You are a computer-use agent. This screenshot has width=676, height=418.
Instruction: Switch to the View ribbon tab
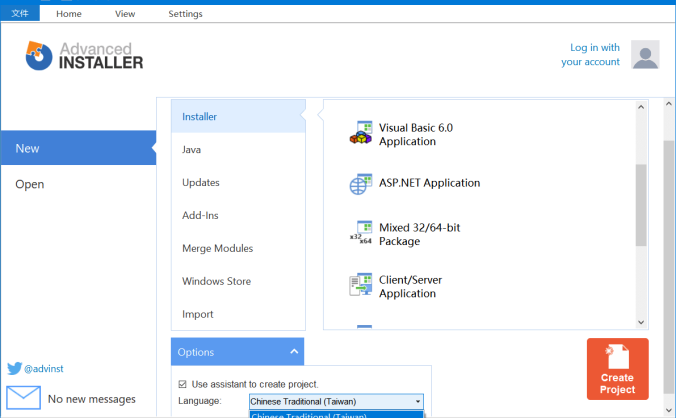click(x=125, y=14)
